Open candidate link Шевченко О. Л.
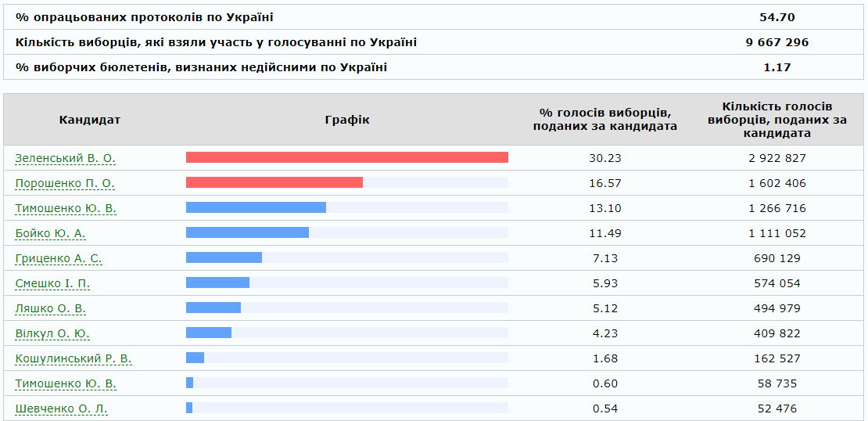Image resolution: width=868 pixels, height=421 pixels. click(61, 408)
